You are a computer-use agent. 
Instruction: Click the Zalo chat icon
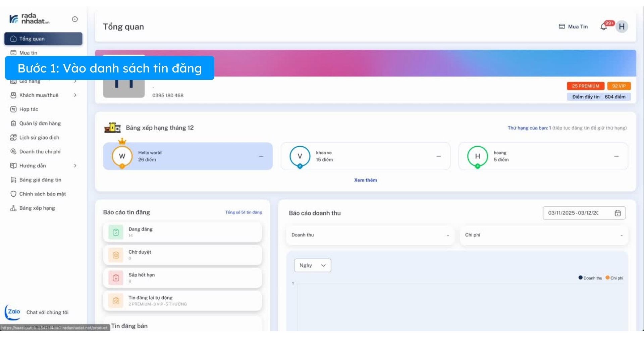(13, 312)
